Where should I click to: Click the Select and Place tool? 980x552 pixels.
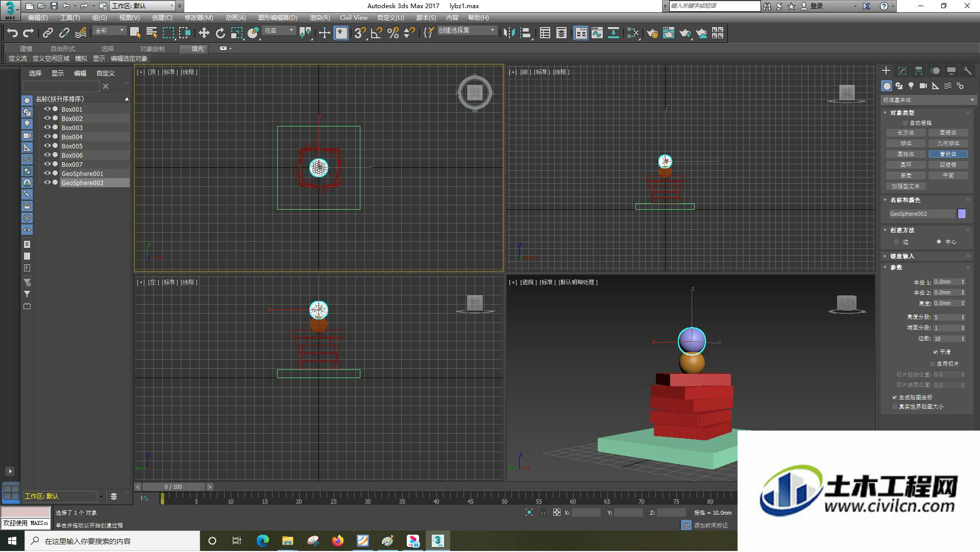253,33
